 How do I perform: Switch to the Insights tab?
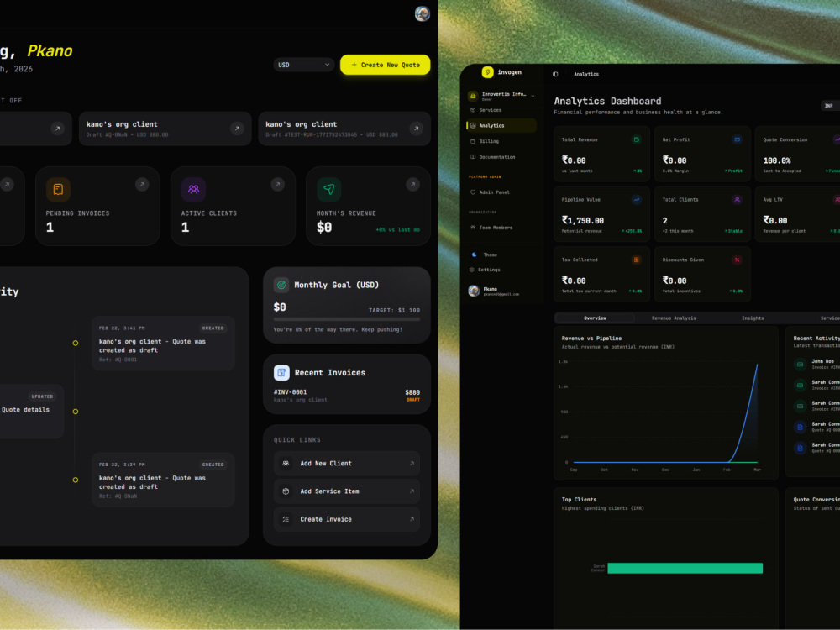753,318
